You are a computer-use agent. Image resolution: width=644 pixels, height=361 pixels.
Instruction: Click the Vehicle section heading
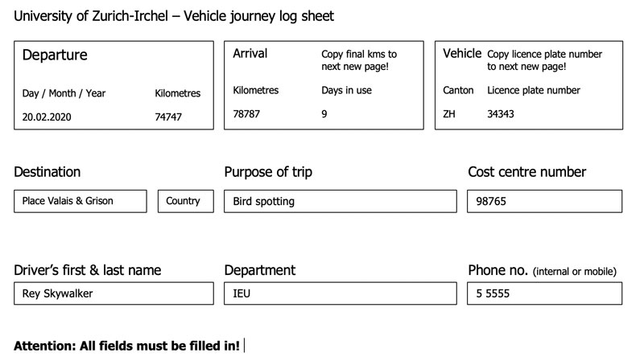tap(462, 54)
